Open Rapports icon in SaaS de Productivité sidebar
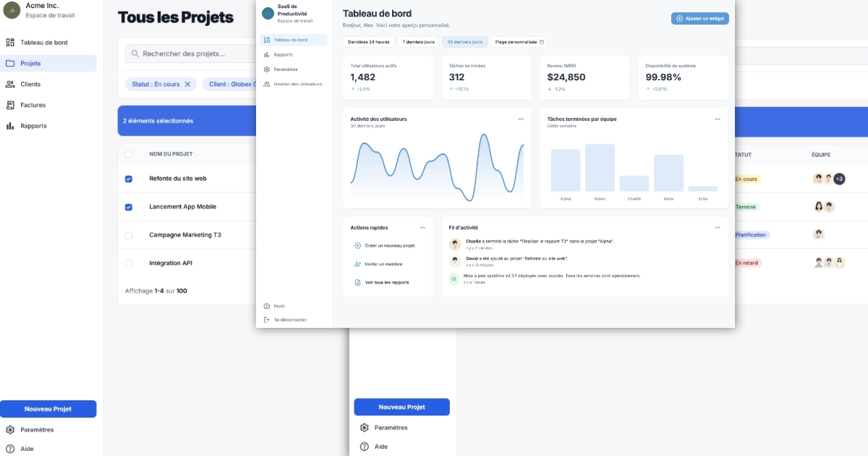Viewport: 868px width, 456px height. (x=267, y=54)
